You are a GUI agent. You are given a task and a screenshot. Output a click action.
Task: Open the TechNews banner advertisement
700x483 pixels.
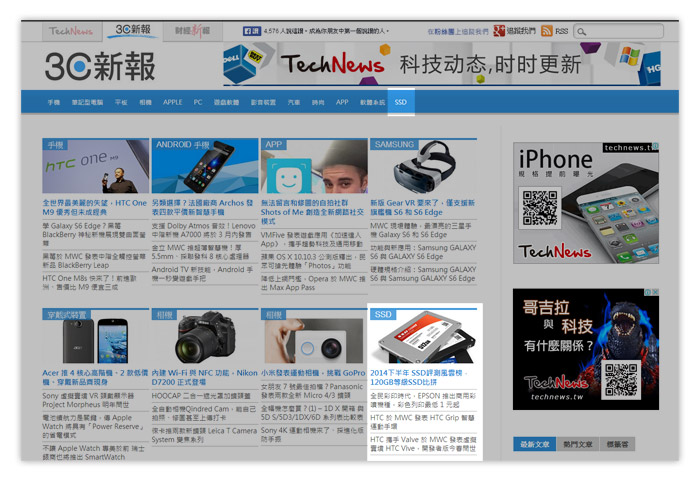coord(442,64)
